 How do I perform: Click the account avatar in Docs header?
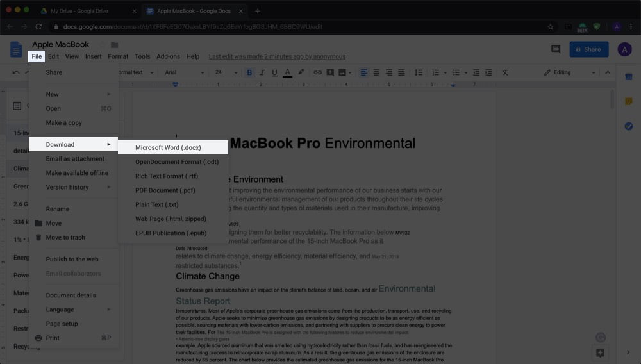[x=624, y=49]
